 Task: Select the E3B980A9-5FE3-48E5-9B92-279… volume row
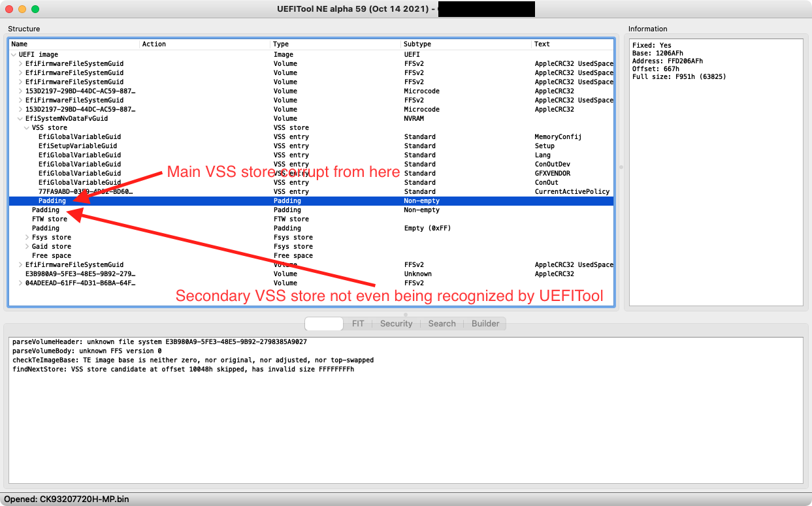(312, 274)
